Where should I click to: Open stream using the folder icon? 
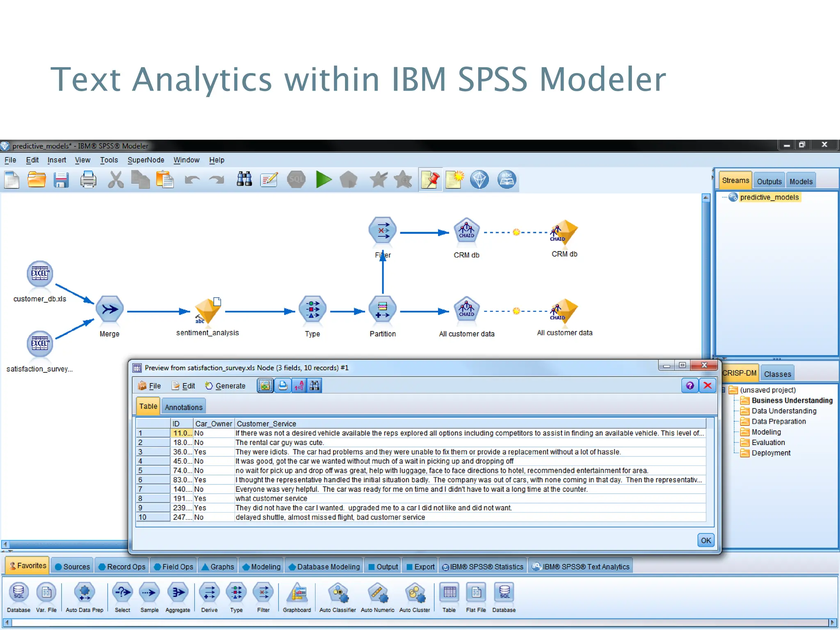point(37,180)
